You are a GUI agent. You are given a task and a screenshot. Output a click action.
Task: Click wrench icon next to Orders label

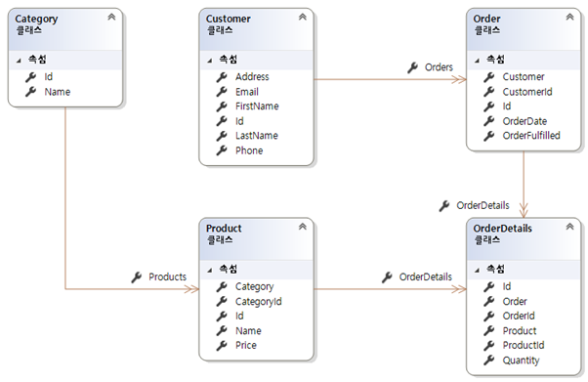pyautogui.click(x=412, y=67)
